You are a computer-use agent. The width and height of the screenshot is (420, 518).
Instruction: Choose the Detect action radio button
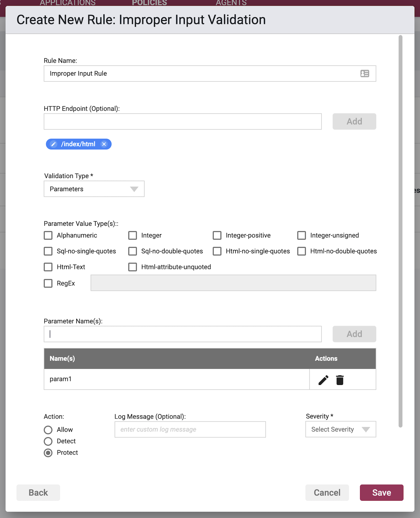pos(48,441)
